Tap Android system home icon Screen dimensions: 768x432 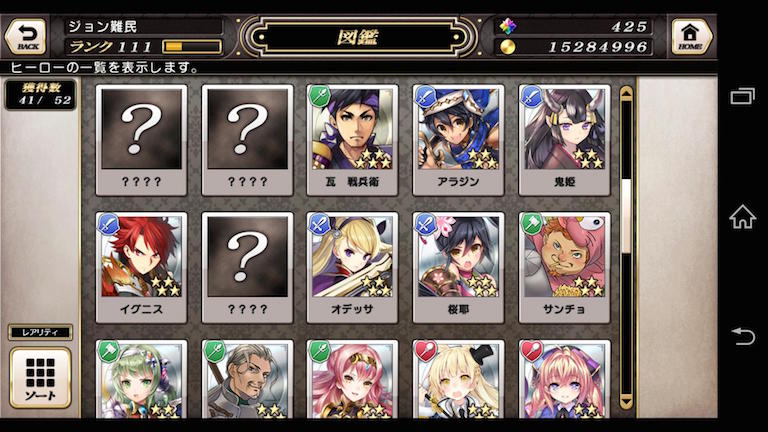pos(743,216)
